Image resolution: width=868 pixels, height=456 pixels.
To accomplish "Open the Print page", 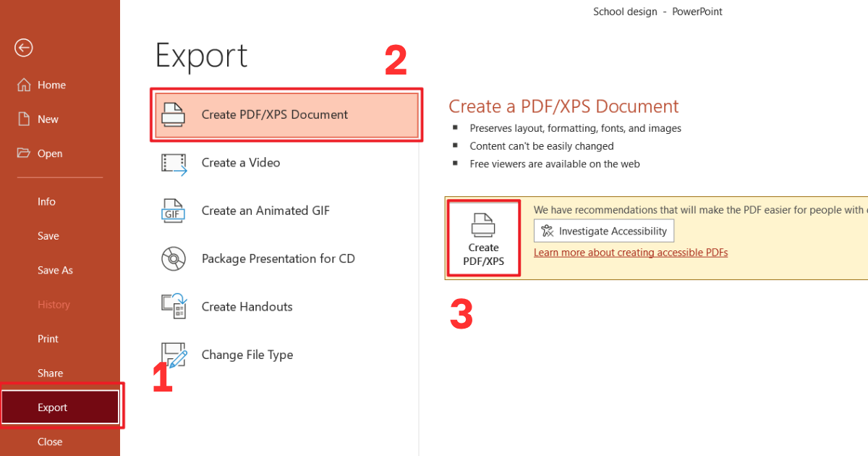I will tap(60, 338).
